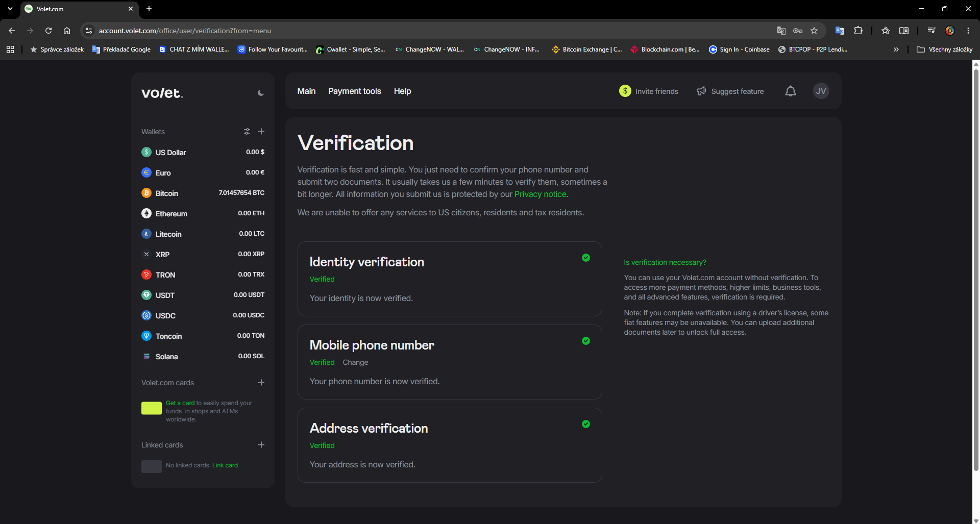The height and width of the screenshot is (524, 980).
Task: Open JV user profile avatar
Action: (821, 91)
